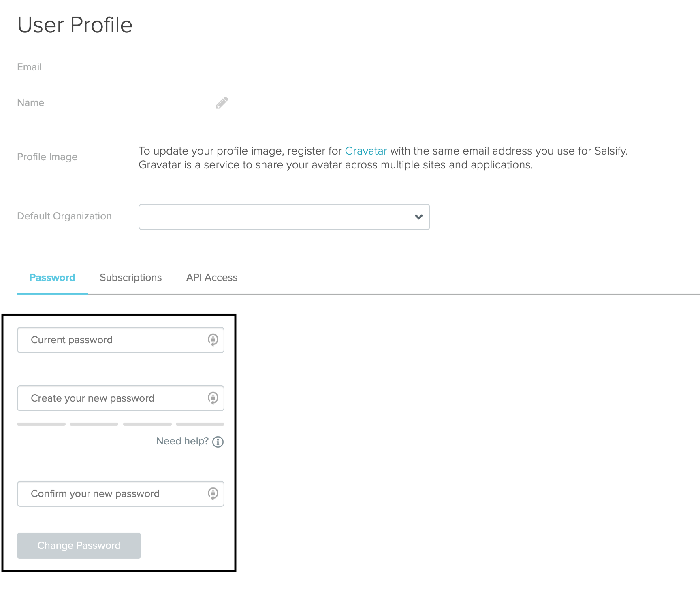Click password manager icon in Confirm password field
The width and height of the screenshot is (700, 591).
pyautogui.click(x=213, y=493)
